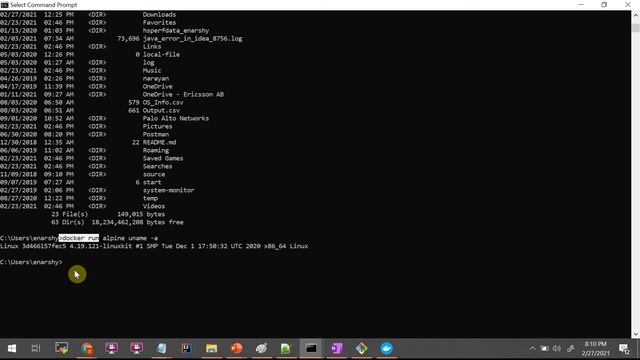This screenshot has width=640, height=360.
Task: Click the 'Postman' directory entry
Action: click(x=156, y=134)
